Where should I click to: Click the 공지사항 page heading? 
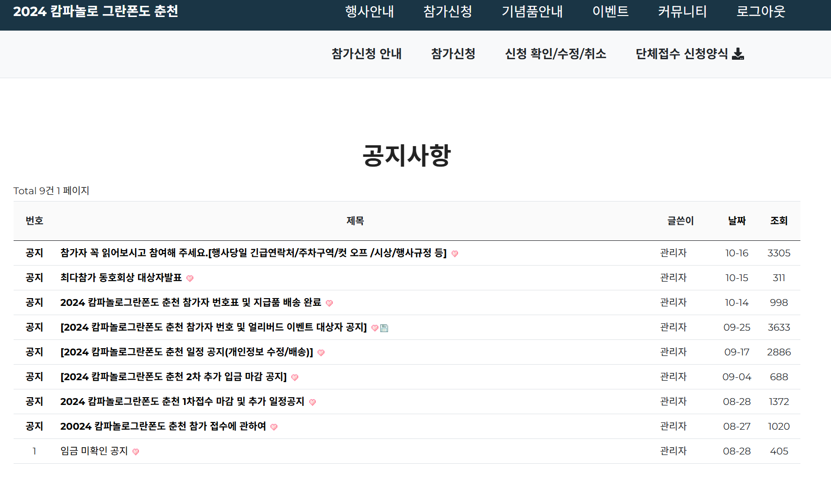[x=407, y=156]
